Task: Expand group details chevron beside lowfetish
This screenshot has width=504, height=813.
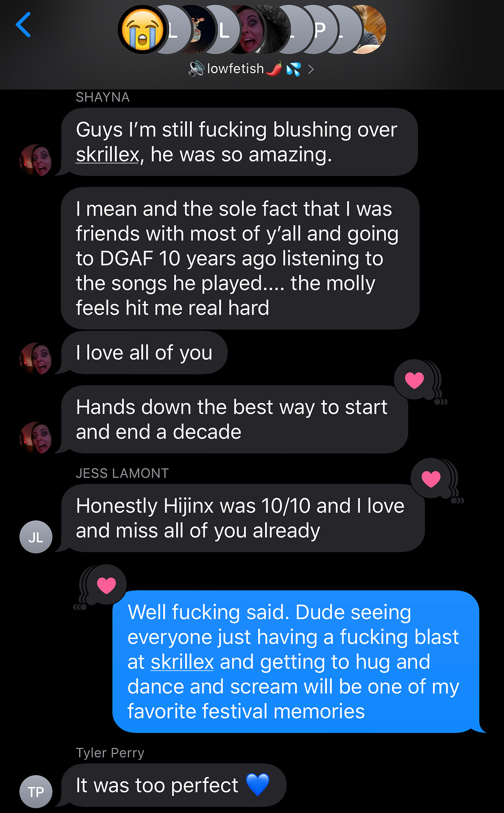Action: coord(311,70)
